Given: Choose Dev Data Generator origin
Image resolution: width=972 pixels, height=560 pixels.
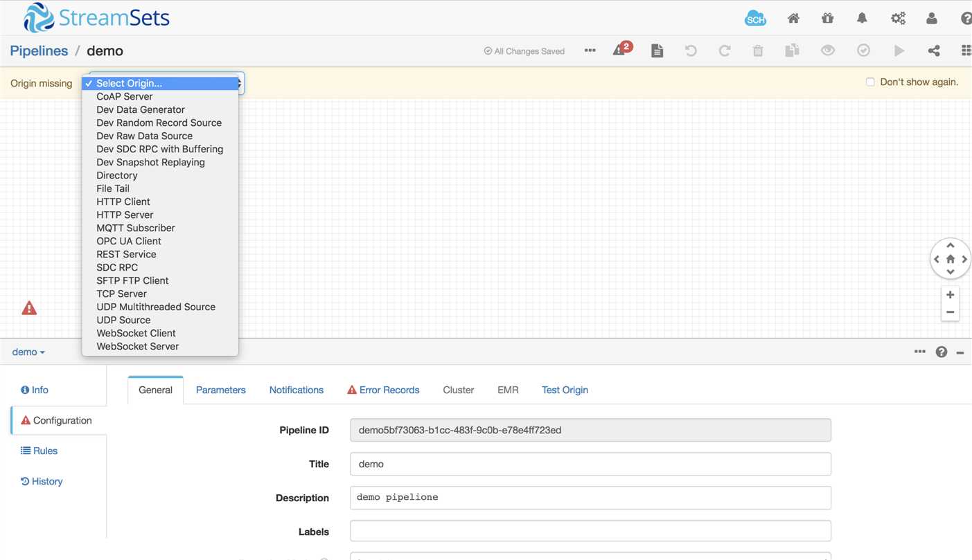Looking at the screenshot, I should click(160, 109).
